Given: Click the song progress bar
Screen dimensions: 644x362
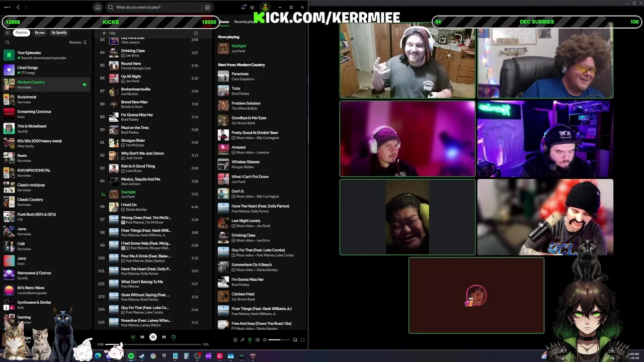Looking at the screenshot, I should (x=153, y=344).
